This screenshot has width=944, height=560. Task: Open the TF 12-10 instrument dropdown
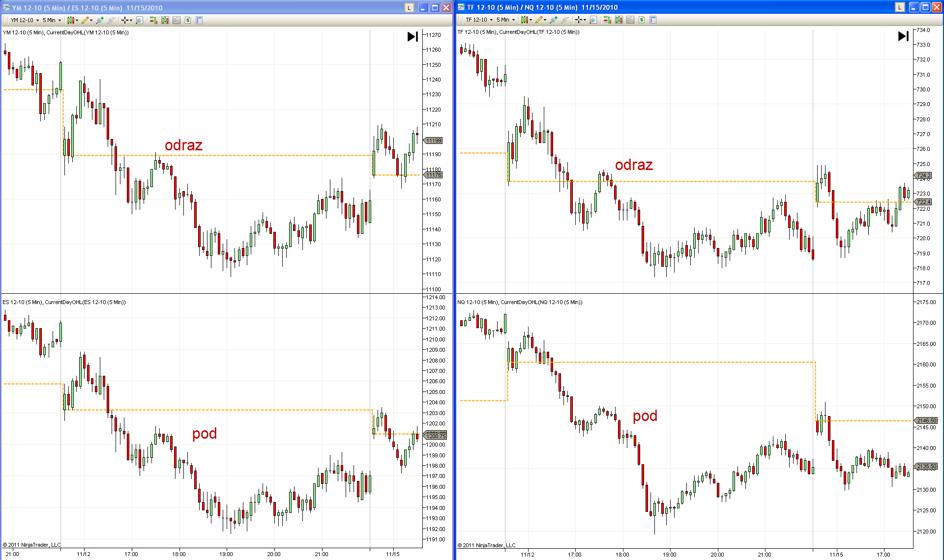coord(479,20)
